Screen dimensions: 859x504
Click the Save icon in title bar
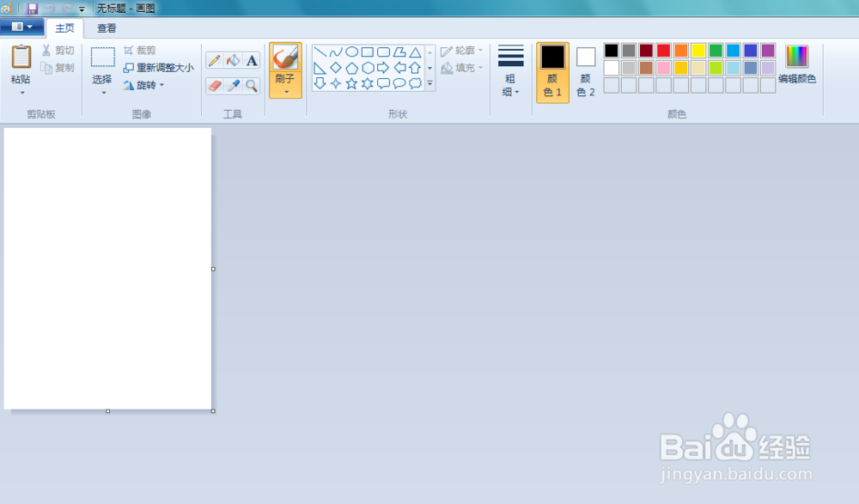click(33, 9)
